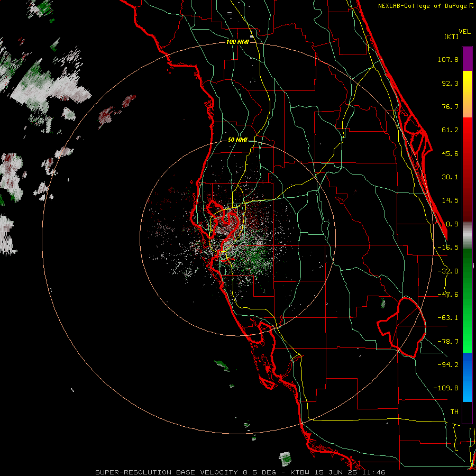Select the -16.5 velocity scale value
Image resolution: width=476 pixels, height=476 pixels.
point(448,248)
